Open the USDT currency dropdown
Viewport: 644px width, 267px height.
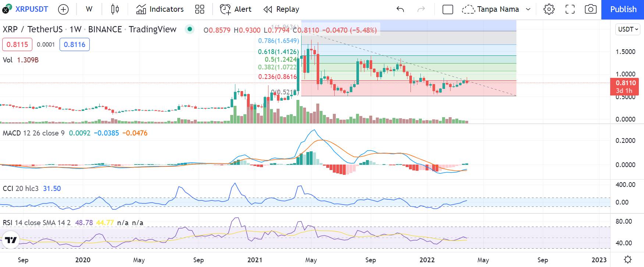click(627, 29)
